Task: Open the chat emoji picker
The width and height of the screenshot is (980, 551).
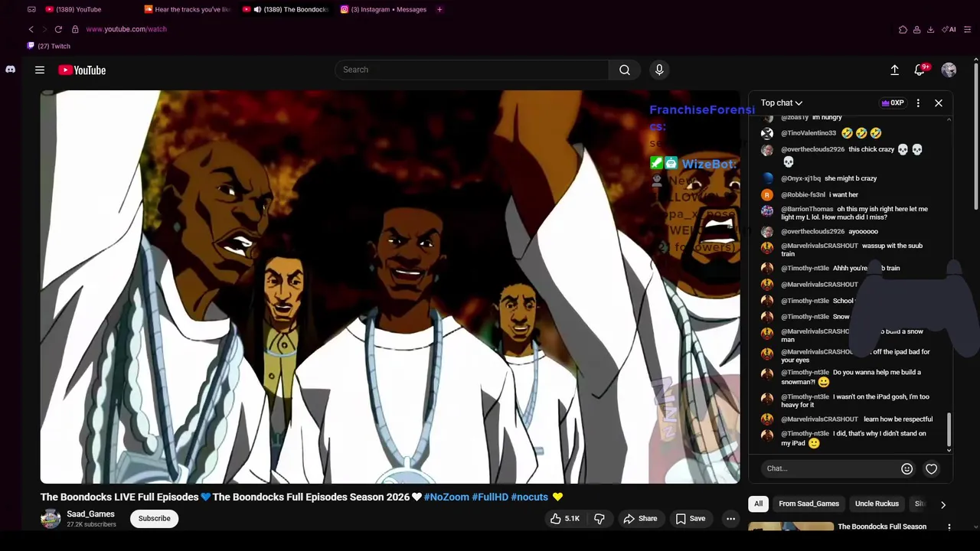Action: [906, 468]
